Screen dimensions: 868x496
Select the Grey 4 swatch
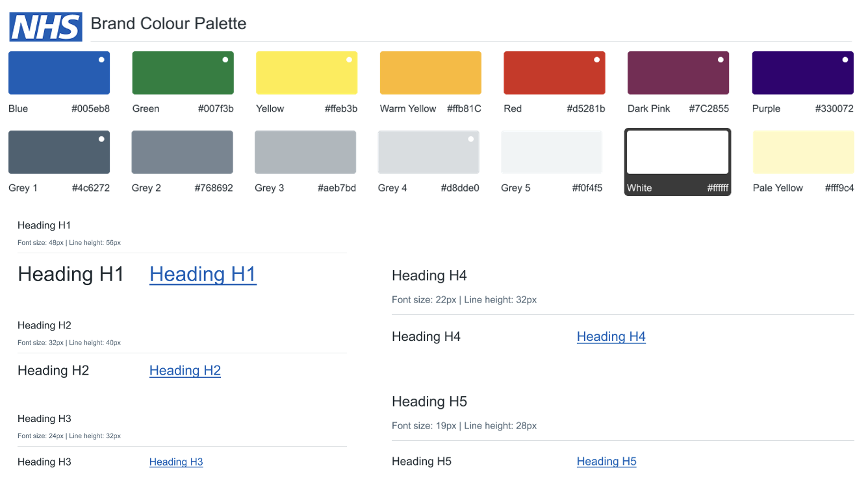[x=428, y=151]
